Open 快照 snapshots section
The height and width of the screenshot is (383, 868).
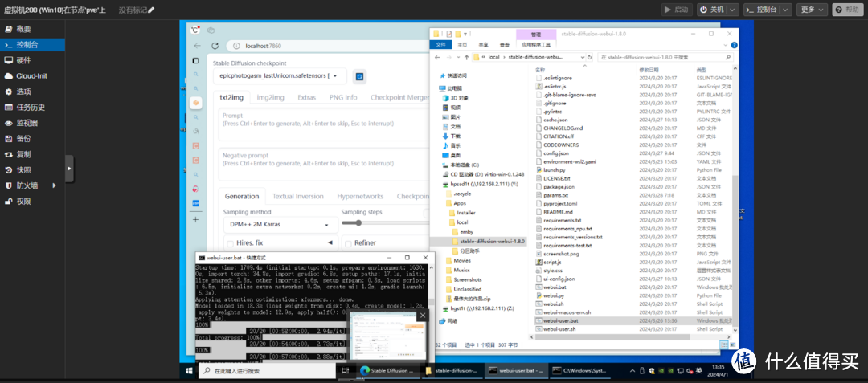pyautogui.click(x=23, y=170)
